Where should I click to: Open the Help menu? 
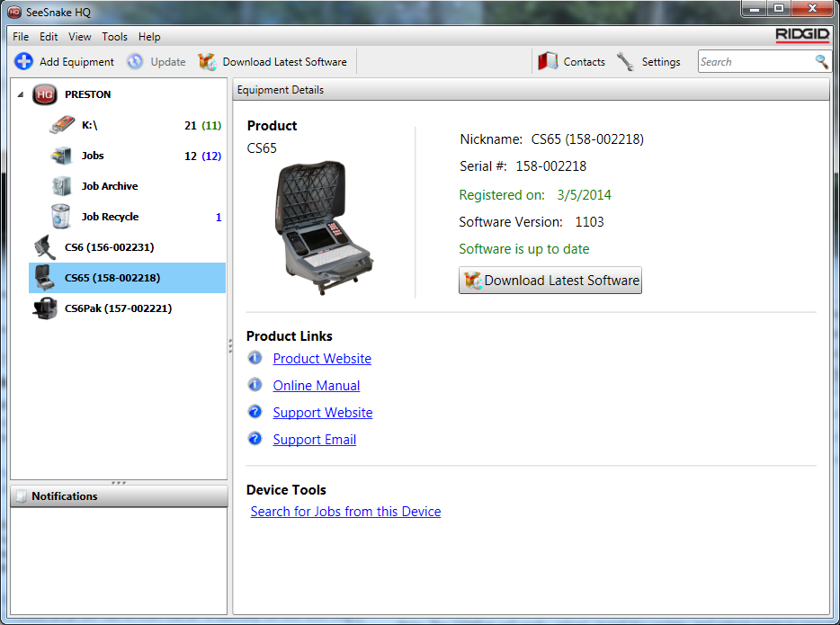[149, 36]
